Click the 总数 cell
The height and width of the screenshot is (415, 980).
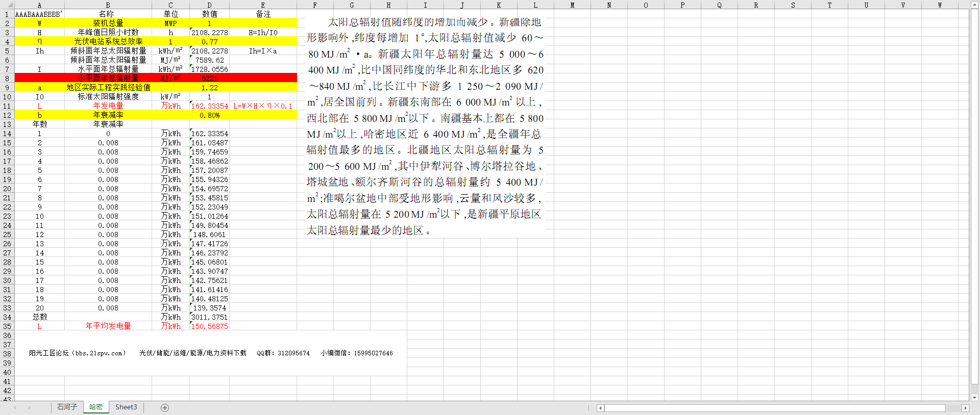pyautogui.click(x=39, y=317)
